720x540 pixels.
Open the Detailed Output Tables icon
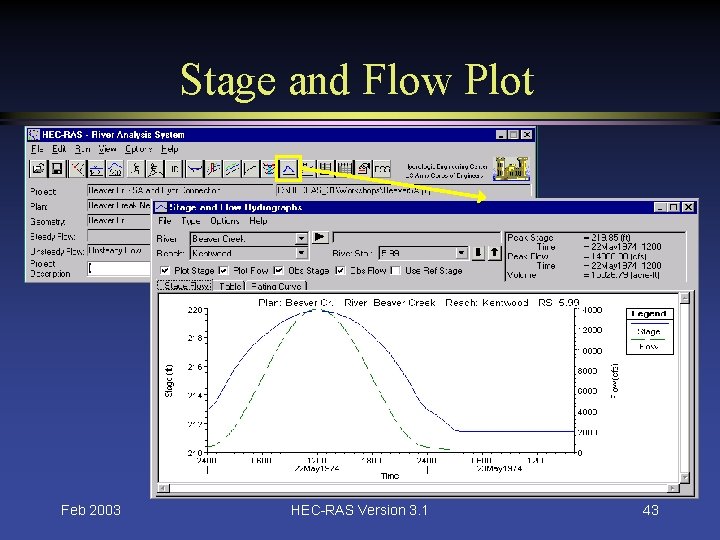(326, 169)
